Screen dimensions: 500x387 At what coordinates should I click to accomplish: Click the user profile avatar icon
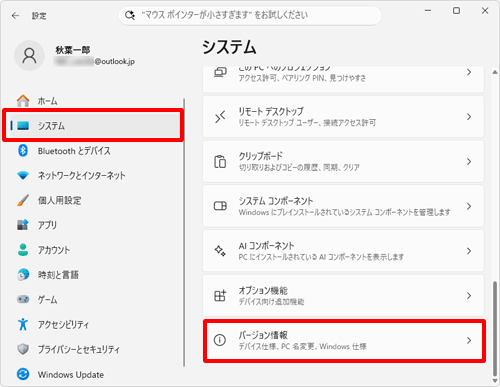pos(29,56)
